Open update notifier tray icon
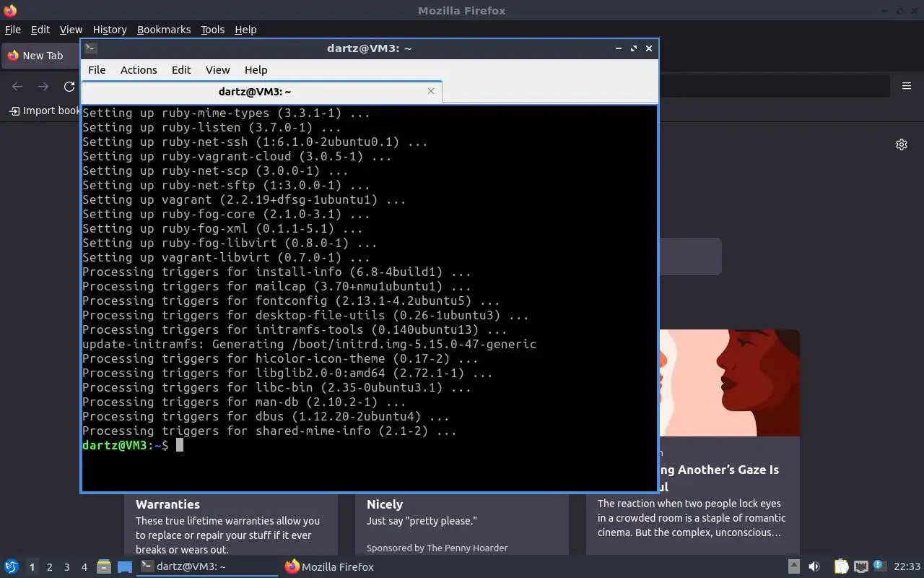The width and height of the screenshot is (924, 578). click(879, 566)
